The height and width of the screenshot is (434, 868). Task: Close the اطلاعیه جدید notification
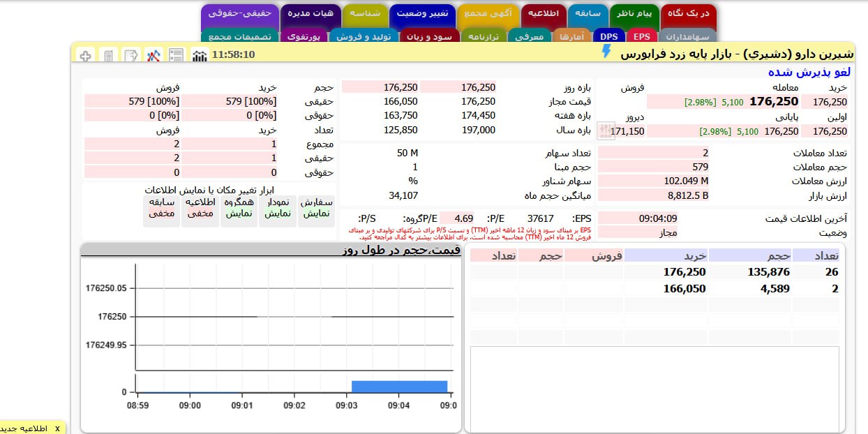(x=57, y=428)
